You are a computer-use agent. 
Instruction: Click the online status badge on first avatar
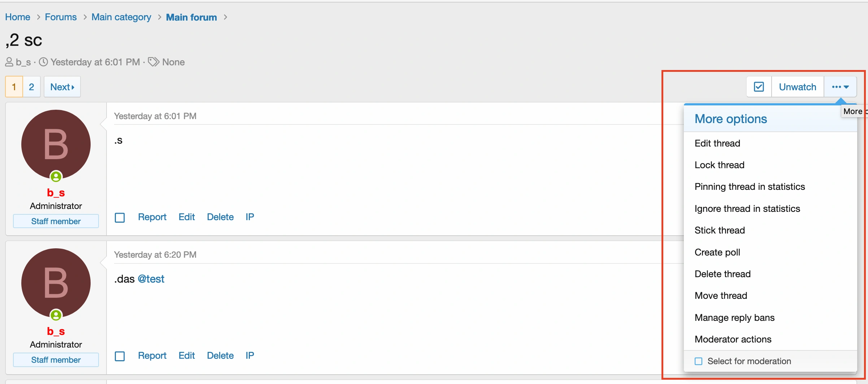coord(56,176)
